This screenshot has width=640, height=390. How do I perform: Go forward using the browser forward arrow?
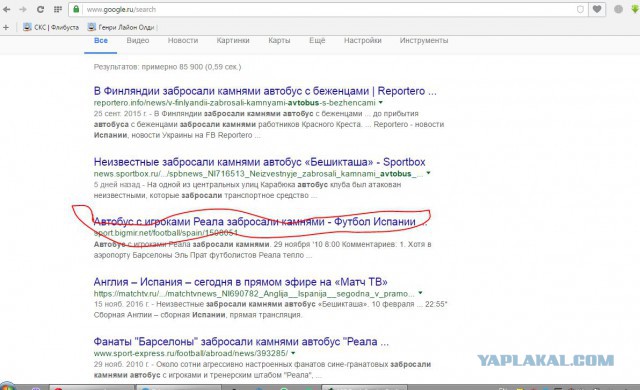tap(23, 9)
